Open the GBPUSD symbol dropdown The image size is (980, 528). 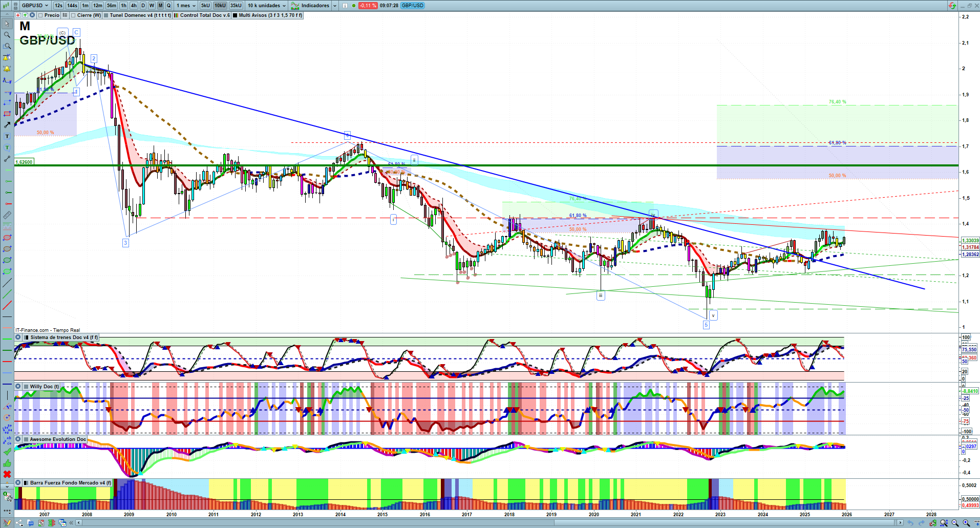coord(34,6)
